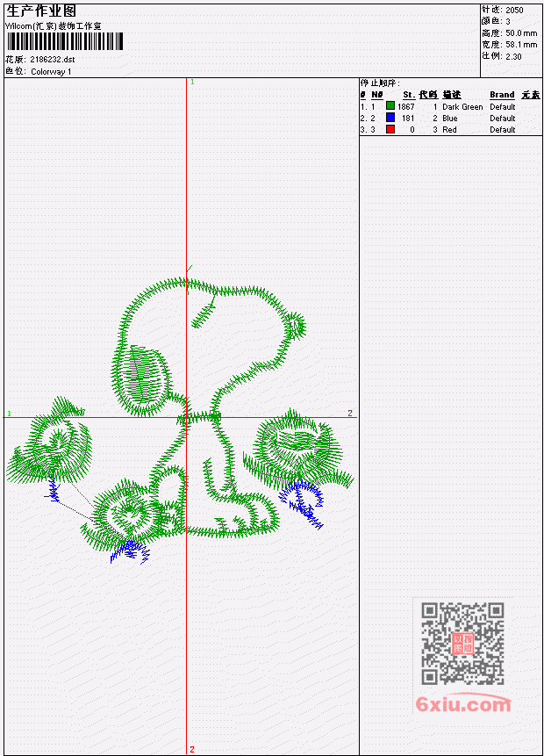Click the "Default" brand in the Red row
Image resolution: width=544 pixels, height=756 pixels.
pos(503,130)
